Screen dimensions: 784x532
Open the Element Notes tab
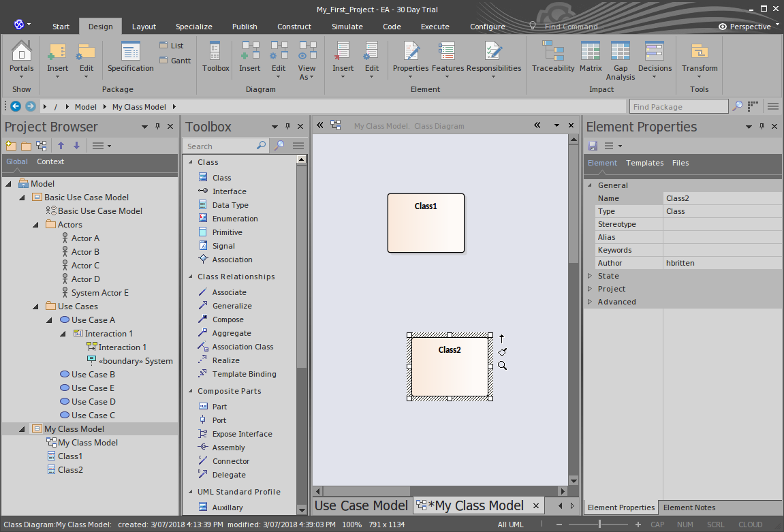pos(689,507)
